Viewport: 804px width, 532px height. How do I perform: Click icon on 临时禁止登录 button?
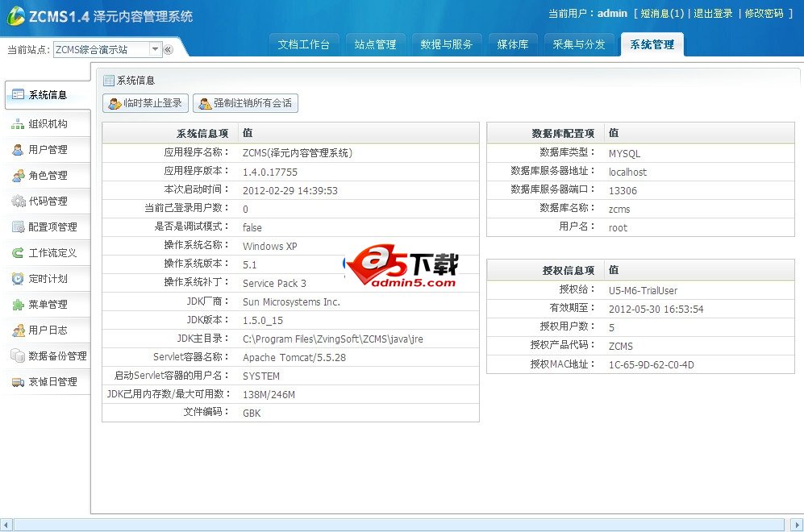[115, 103]
